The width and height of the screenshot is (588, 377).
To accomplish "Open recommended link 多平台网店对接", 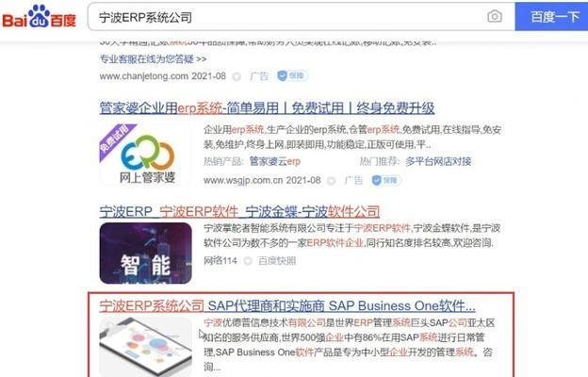I will click(438, 161).
